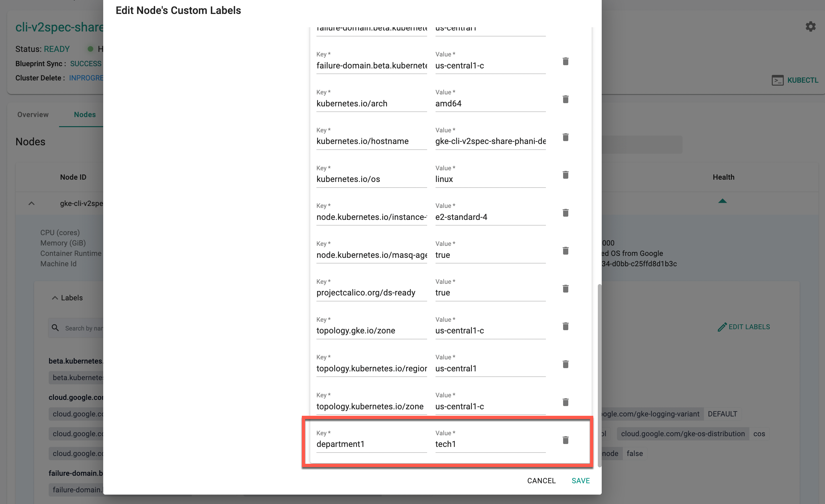Toggle the Health column sort arrow

[722, 201]
